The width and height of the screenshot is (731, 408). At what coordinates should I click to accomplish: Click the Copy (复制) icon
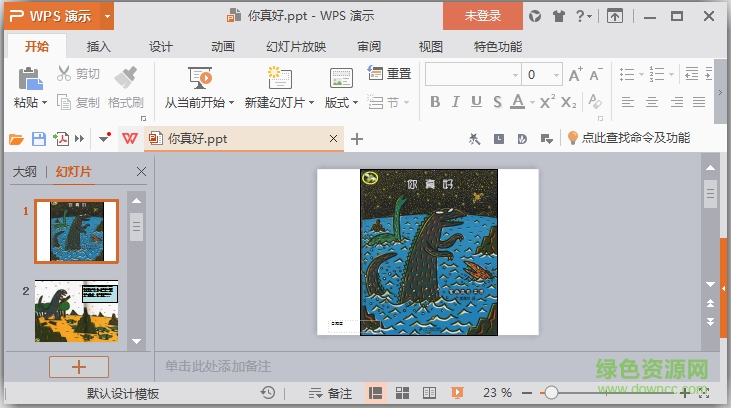pyautogui.click(x=64, y=102)
